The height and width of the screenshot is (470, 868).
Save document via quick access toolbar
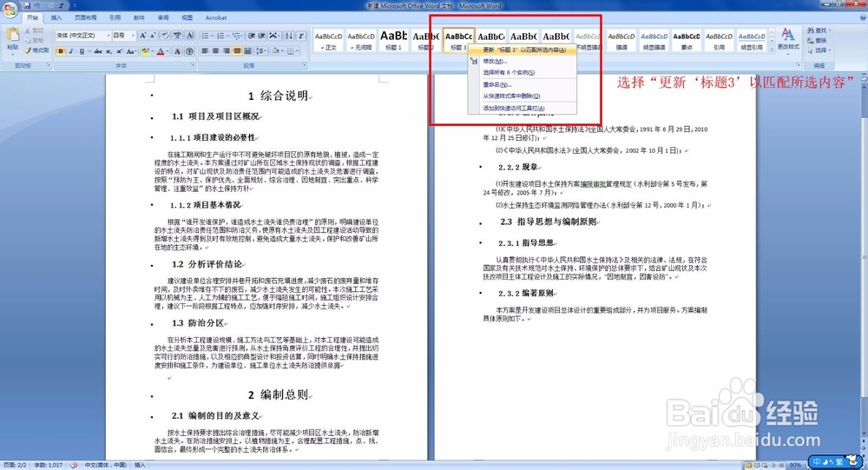27,5
